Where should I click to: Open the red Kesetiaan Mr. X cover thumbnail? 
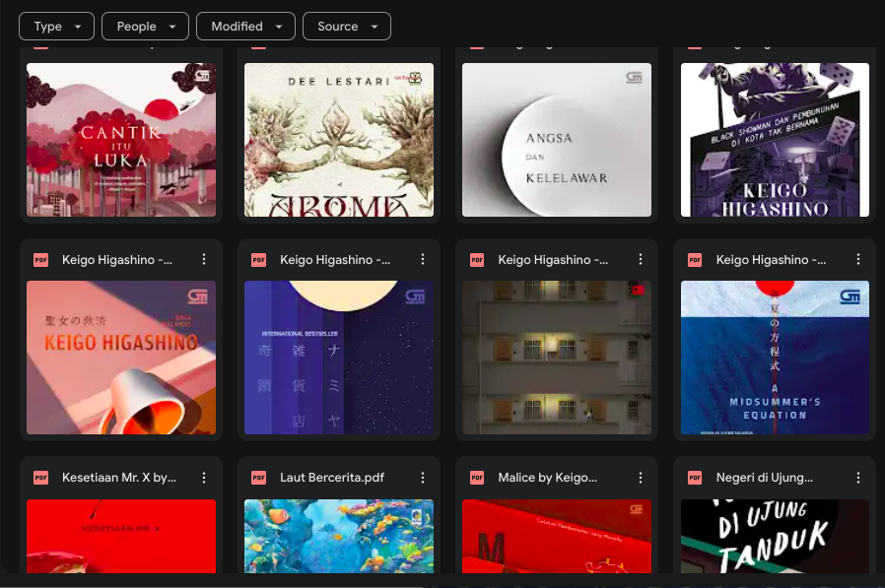pos(121,536)
